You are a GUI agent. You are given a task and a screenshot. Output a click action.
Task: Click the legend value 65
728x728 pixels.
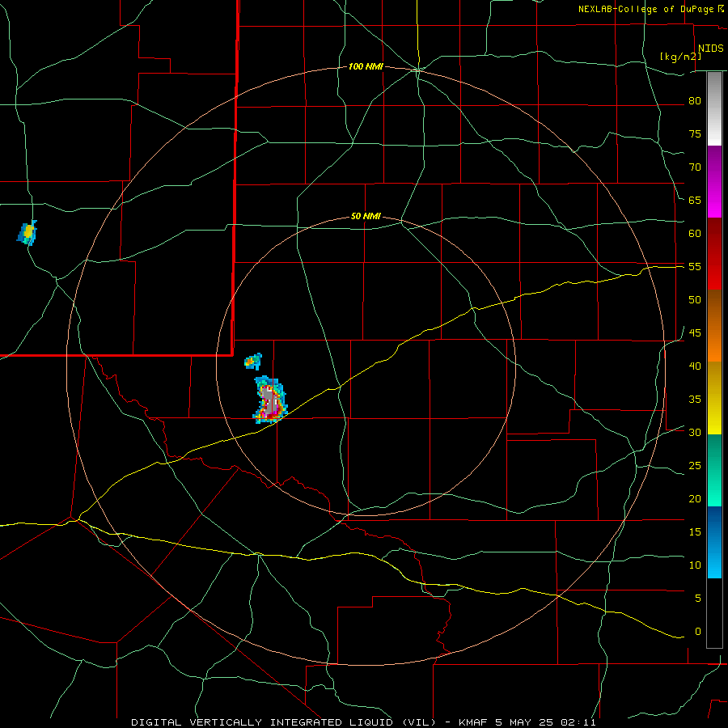[695, 200]
